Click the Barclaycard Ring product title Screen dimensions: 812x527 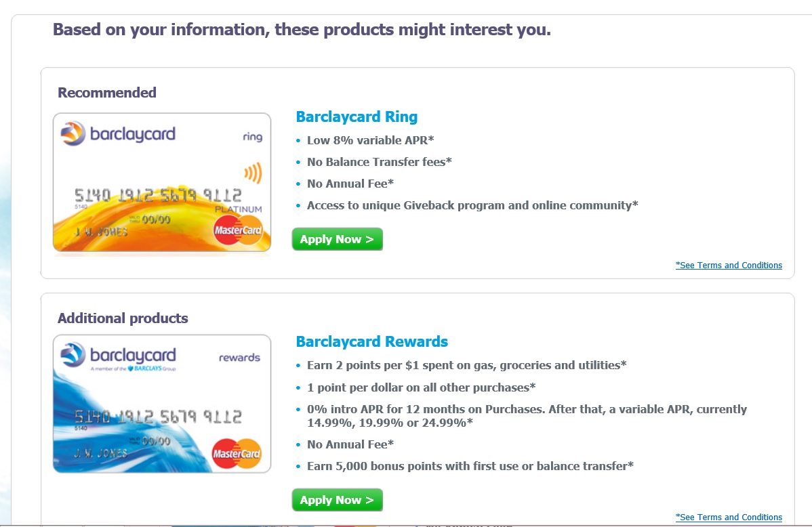(357, 117)
